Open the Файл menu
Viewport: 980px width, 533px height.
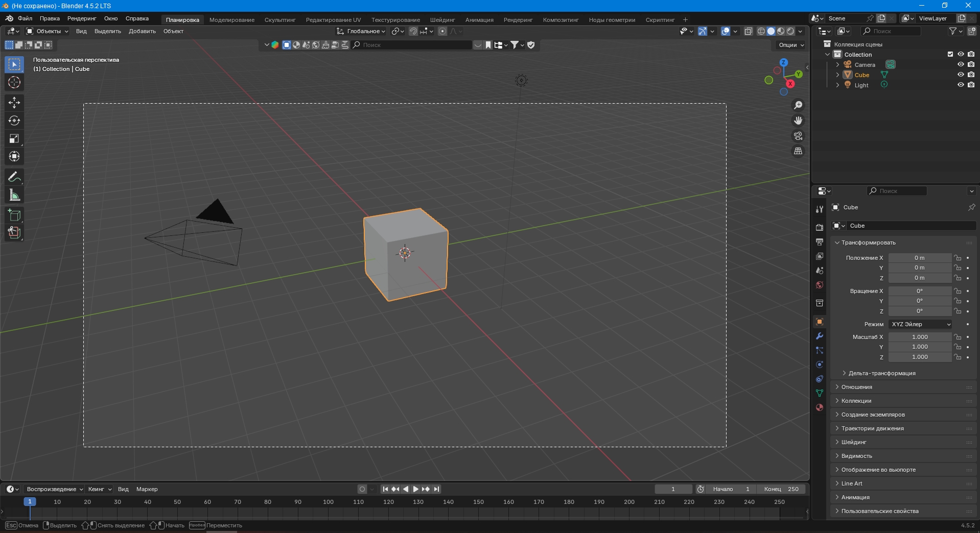(25, 18)
